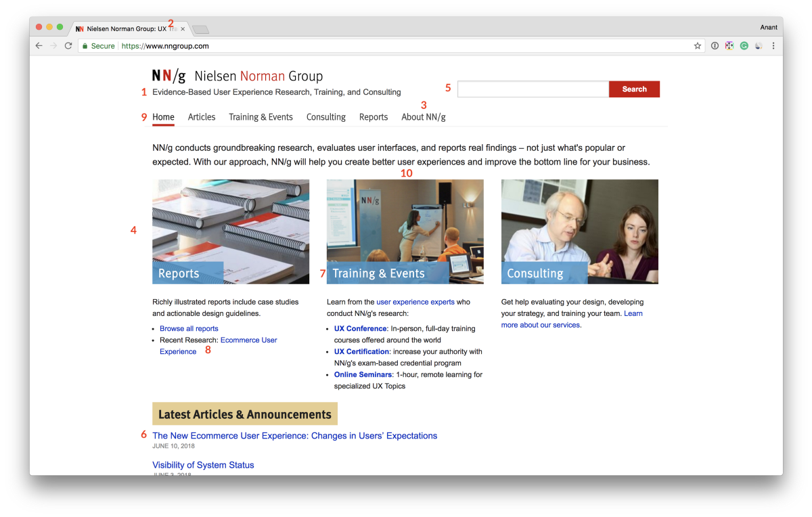Open the Visibility of System Status article

click(x=203, y=465)
